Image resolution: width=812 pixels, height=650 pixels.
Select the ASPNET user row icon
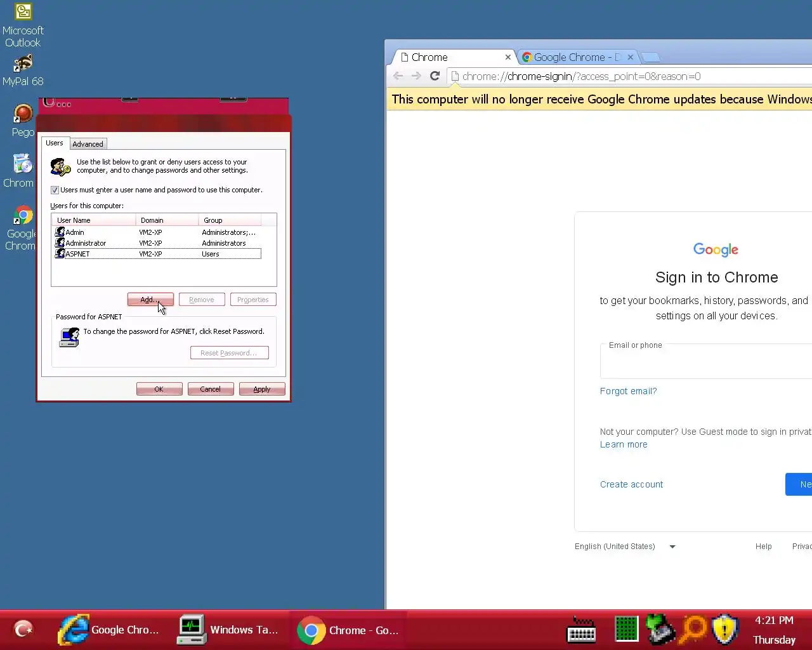(60, 253)
